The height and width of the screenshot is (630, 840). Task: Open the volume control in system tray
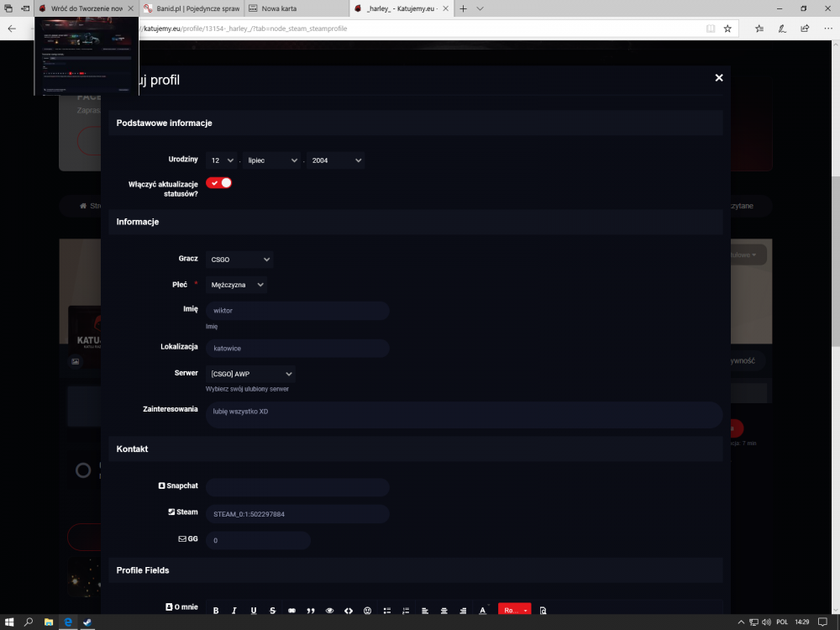point(767,622)
